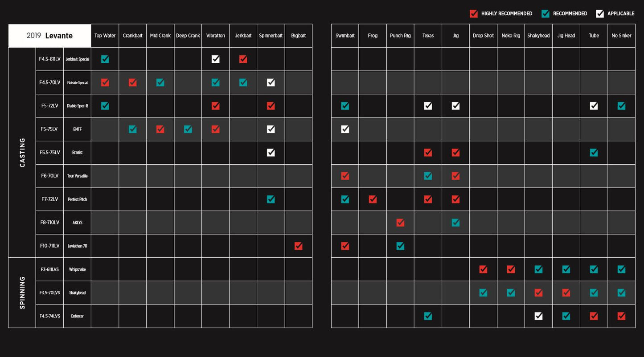Select the Neko Rig column header
This screenshot has width=644, height=357.
pyautogui.click(x=511, y=36)
